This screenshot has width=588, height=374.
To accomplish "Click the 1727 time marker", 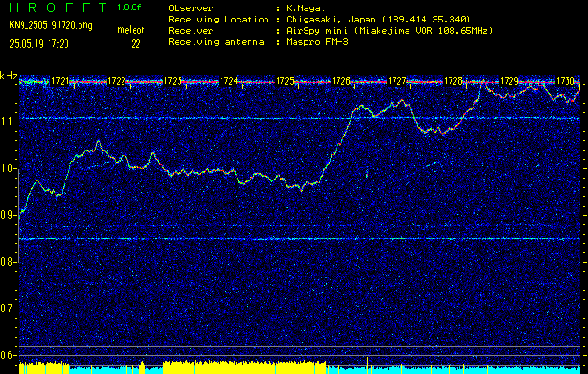I will point(396,81).
